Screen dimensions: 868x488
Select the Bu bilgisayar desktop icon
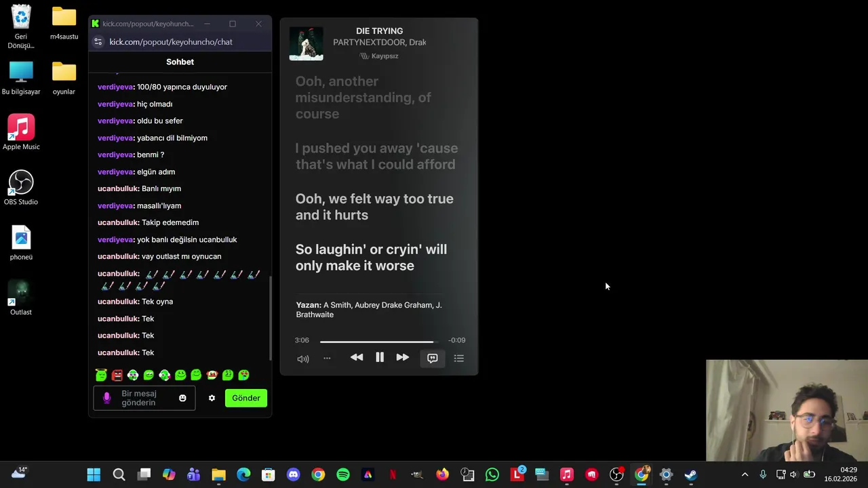(x=21, y=79)
